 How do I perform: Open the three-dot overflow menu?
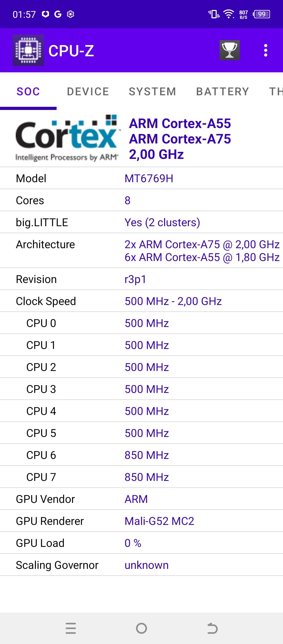point(265,50)
